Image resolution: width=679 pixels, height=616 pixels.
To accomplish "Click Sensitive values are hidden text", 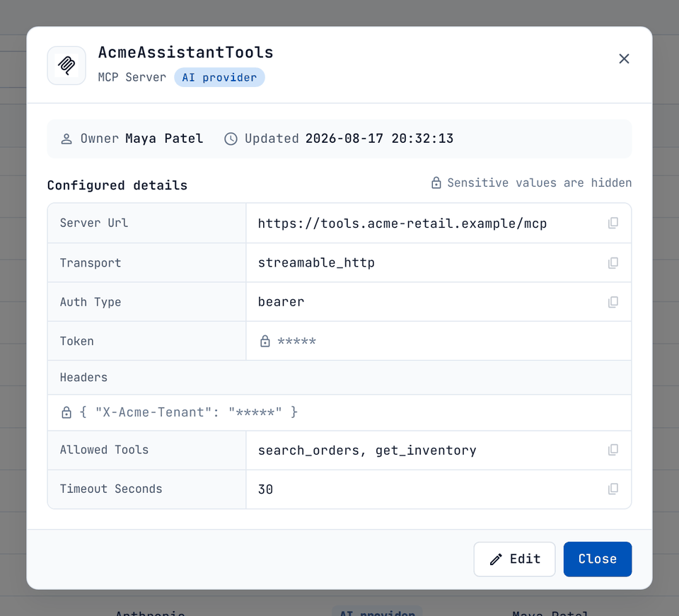I will (x=540, y=182).
